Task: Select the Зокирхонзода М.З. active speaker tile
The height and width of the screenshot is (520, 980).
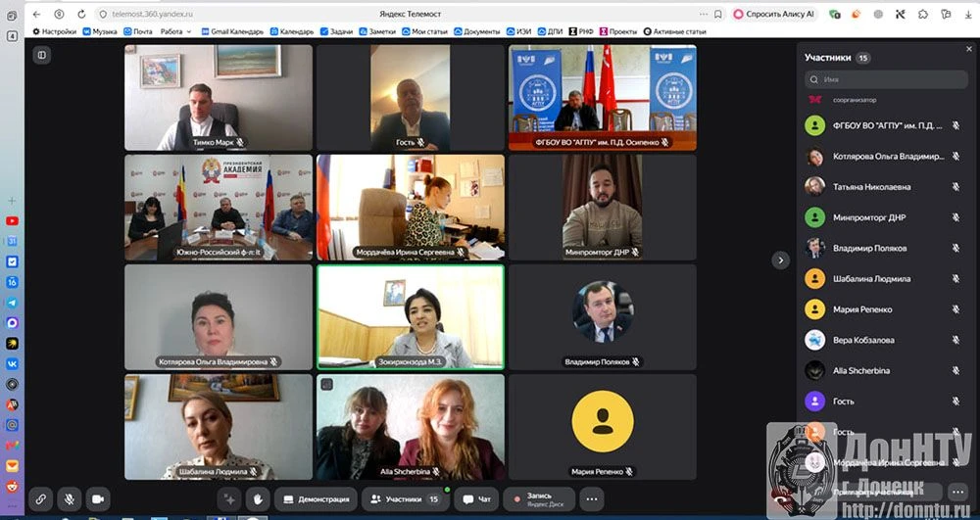Action: [x=410, y=317]
